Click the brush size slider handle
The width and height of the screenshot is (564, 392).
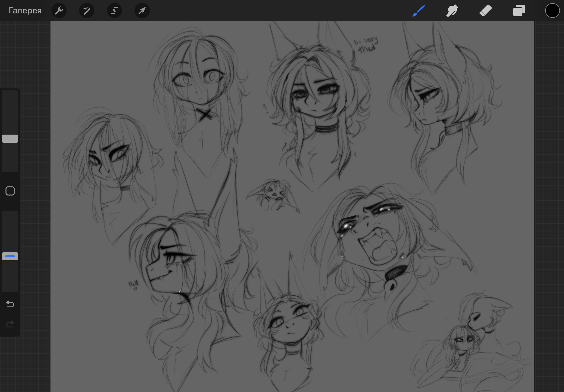point(10,139)
